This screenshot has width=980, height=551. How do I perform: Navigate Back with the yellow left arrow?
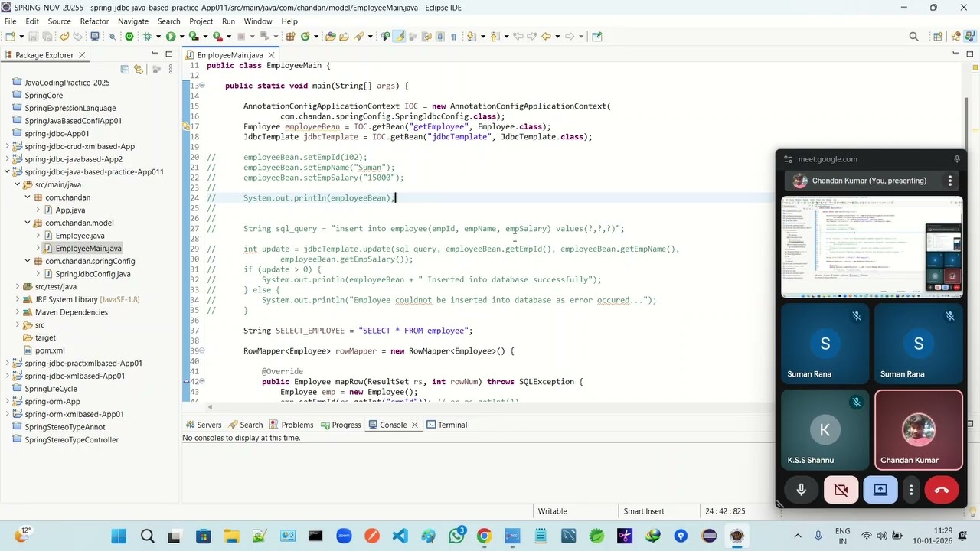pos(546,36)
